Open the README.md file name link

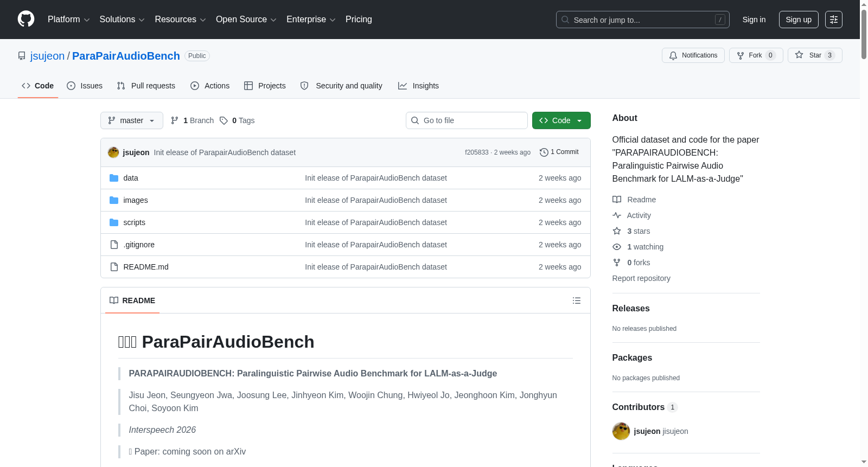point(146,267)
